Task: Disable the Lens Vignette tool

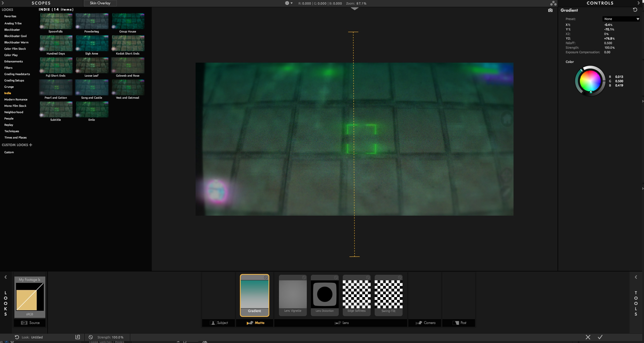Action: click(304, 277)
